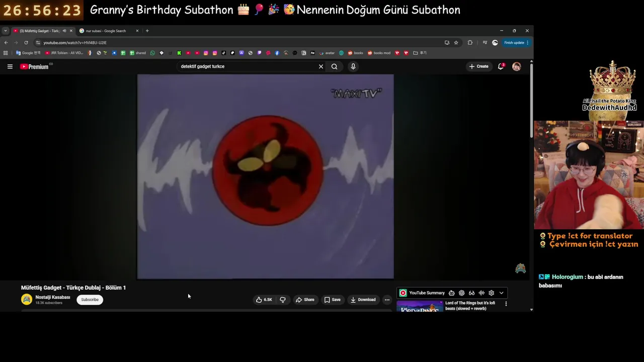This screenshot has height=362, width=644.
Task: Go back in browser history
Action: [x=6, y=43]
